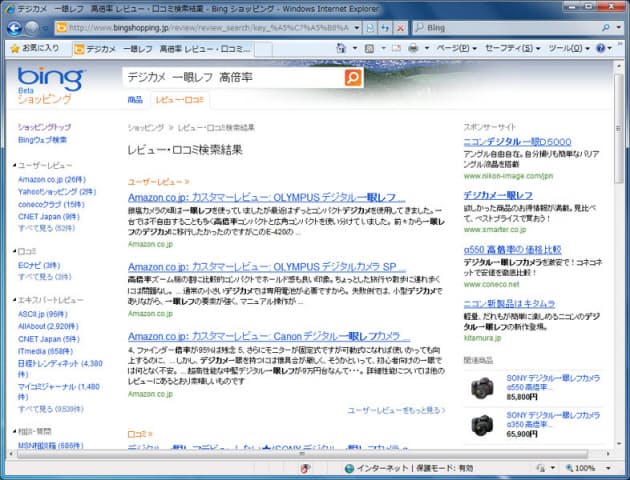The image size is (630, 480).
Task: Collapse the ユーザーレビュー sidebar section
Action: (x=14, y=165)
